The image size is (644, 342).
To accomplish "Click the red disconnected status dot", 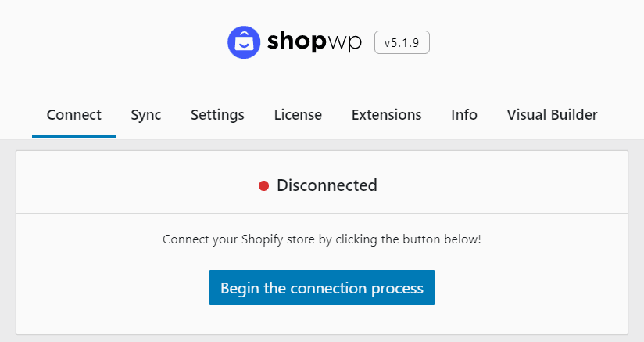I will [x=263, y=186].
